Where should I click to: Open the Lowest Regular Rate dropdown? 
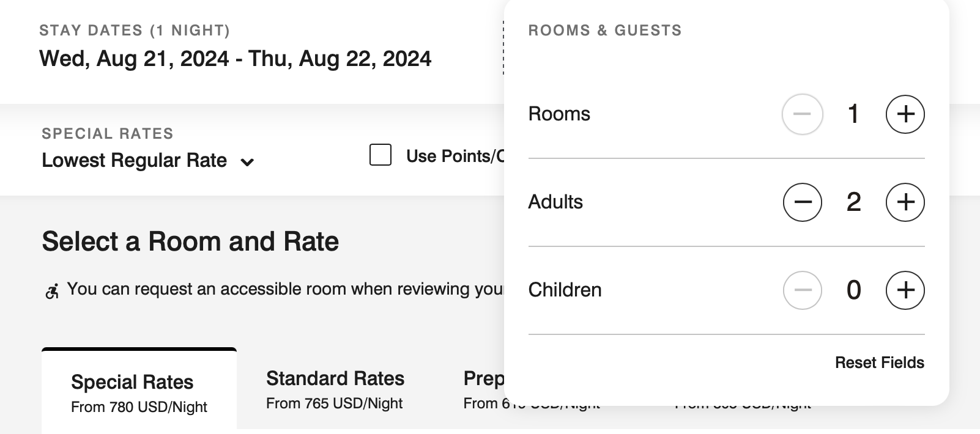135,161
